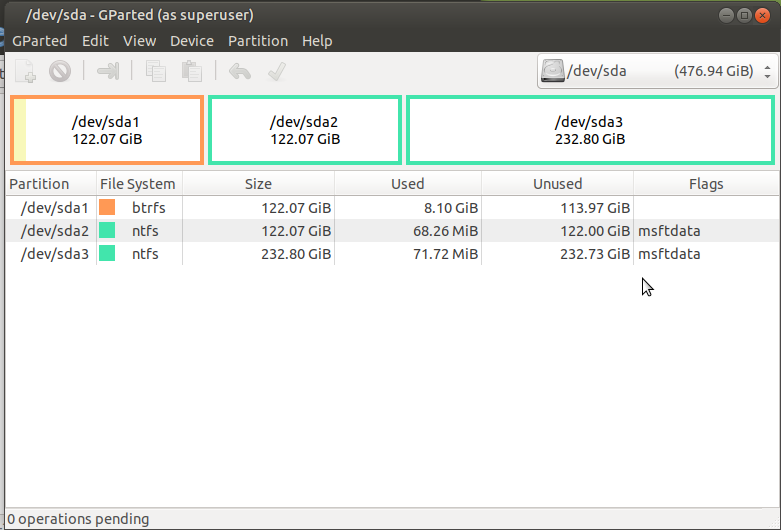The image size is (781, 530).
Task: Click the orange btrfs color swatch
Action: coord(108,208)
